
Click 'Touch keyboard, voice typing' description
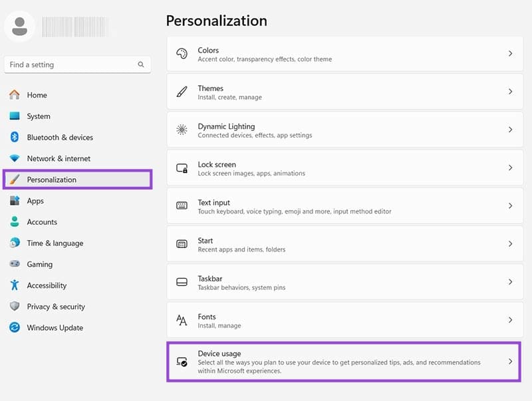pos(295,211)
